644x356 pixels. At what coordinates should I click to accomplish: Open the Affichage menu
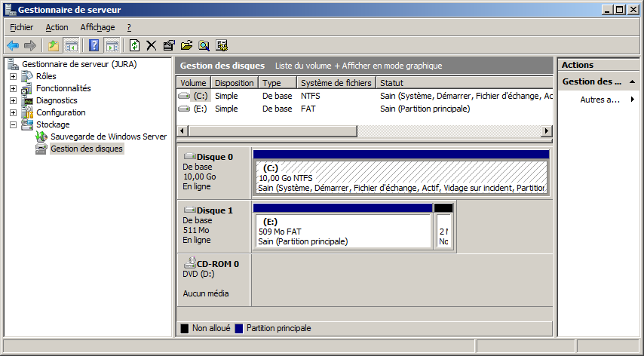tap(97, 27)
